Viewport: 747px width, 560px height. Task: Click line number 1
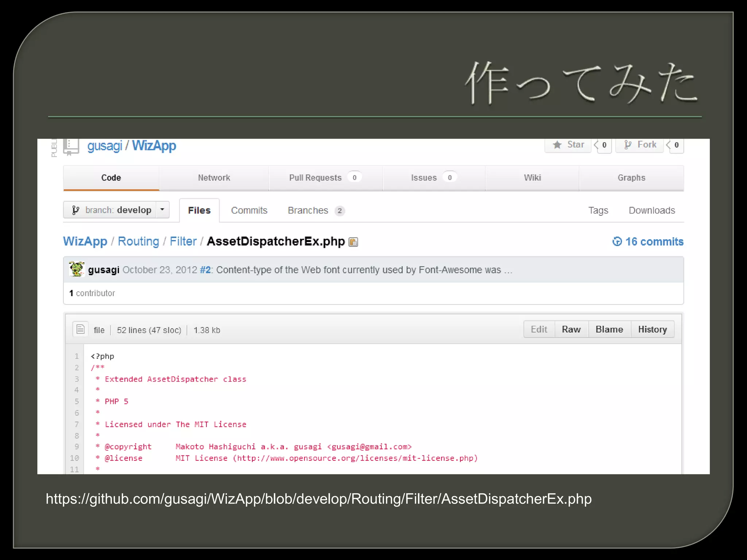coord(77,356)
